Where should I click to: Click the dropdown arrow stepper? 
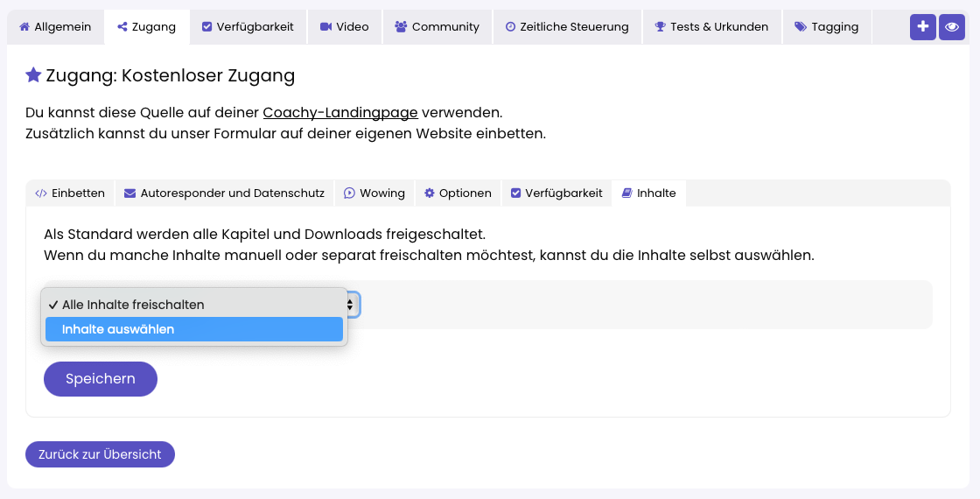click(x=351, y=305)
